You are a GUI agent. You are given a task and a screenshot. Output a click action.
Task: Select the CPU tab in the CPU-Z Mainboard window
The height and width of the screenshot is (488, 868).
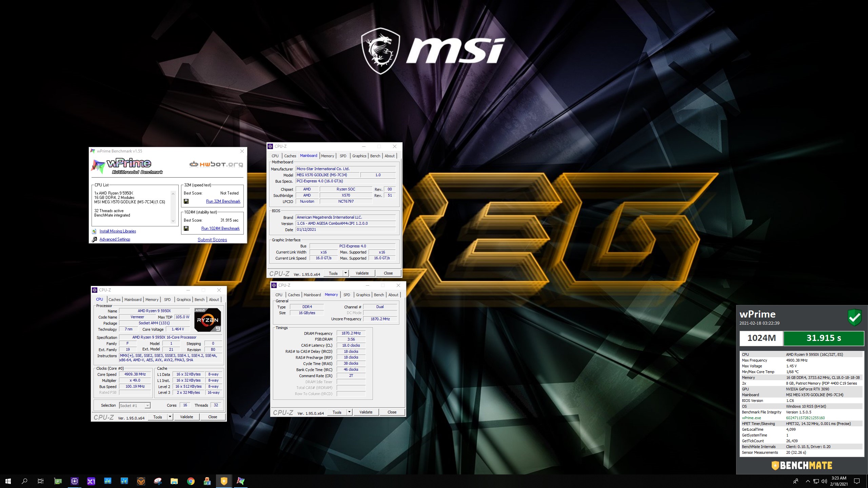(x=275, y=156)
